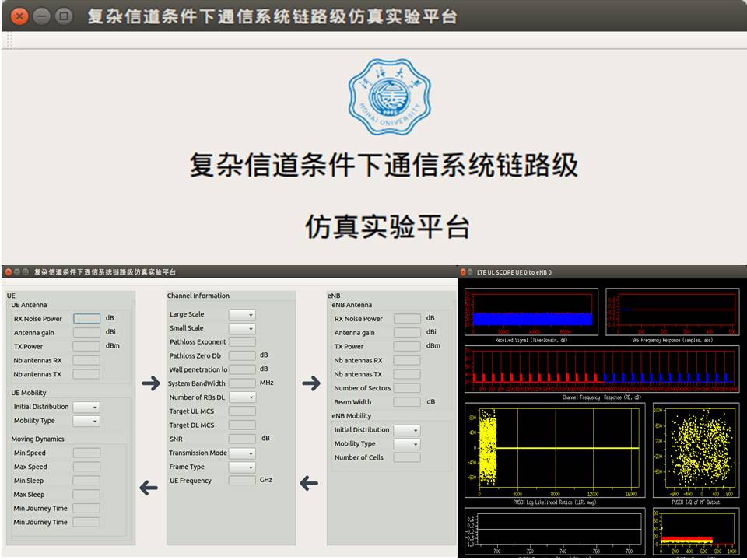Maximize the main simulation platform window
The width and height of the screenshot is (747, 560).
tap(64, 16)
